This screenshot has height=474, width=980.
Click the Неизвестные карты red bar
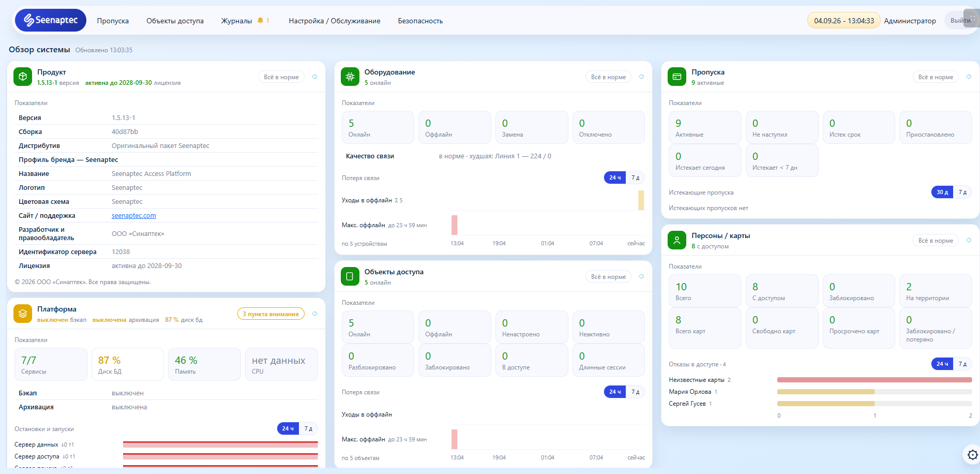click(875, 380)
